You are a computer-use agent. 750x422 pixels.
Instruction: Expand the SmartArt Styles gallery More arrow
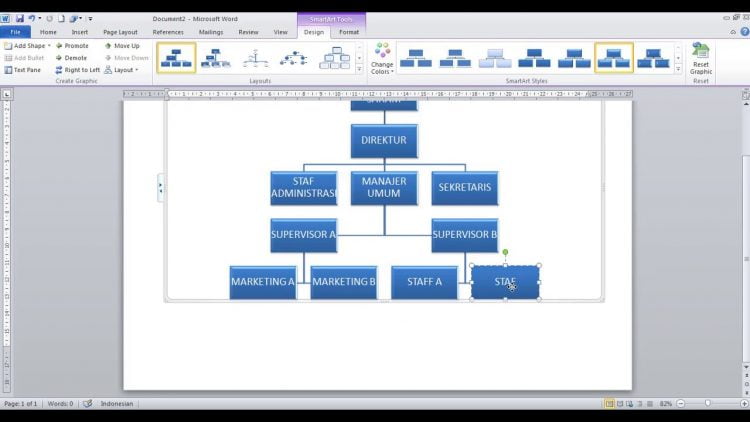pyautogui.click(x=678, y=69)
